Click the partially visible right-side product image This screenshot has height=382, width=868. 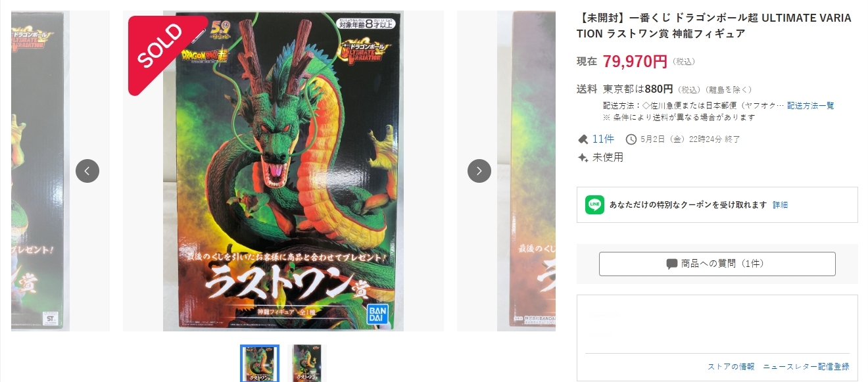tap(526, 171)
